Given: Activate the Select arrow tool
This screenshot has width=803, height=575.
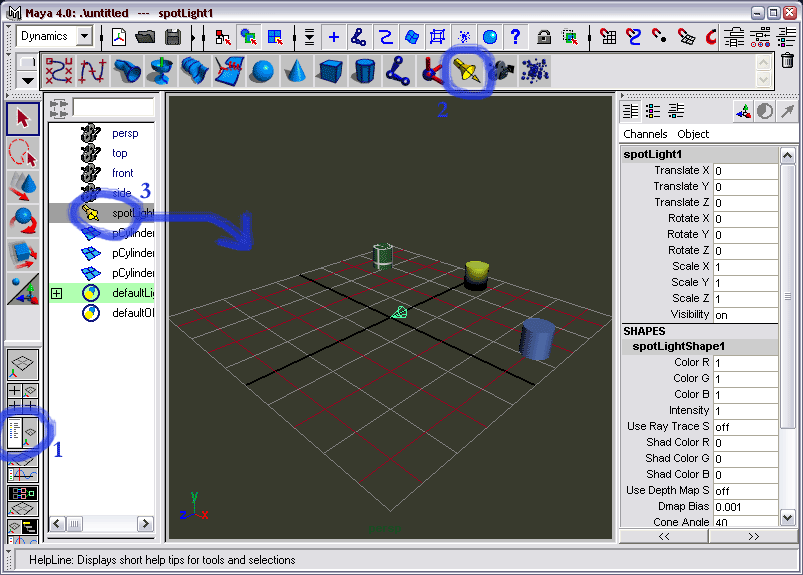Looking at the screenshot, I should click(x=23, y=119).
